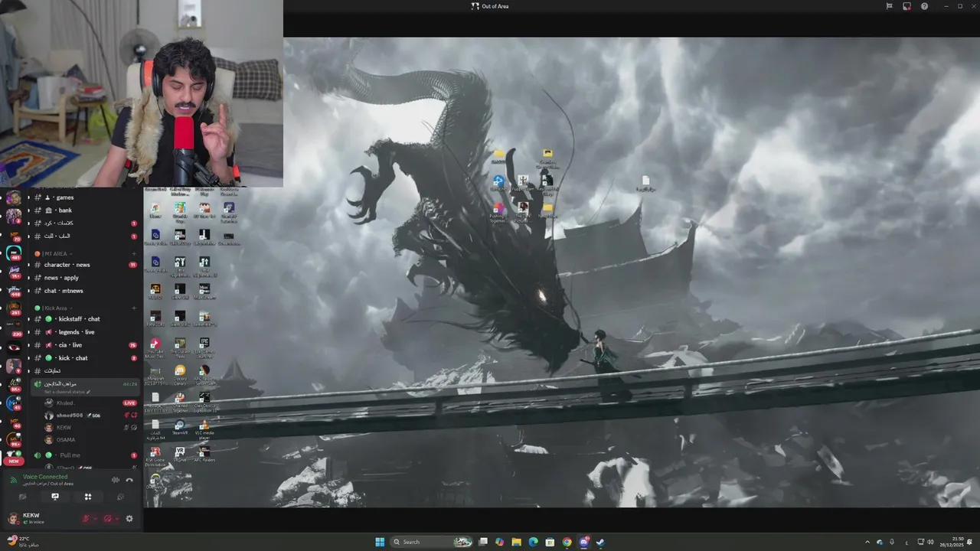Open the character news channel

click(x=84, y=265)
